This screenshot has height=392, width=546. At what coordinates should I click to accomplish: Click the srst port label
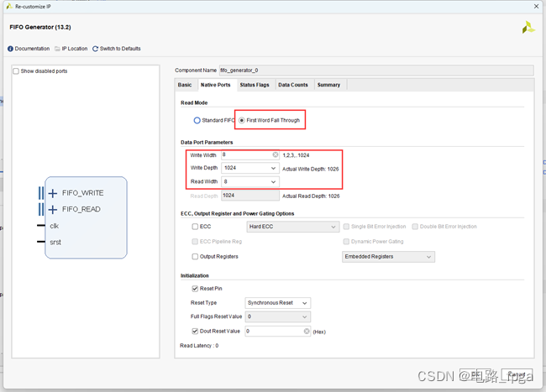(x=55, y=243)
